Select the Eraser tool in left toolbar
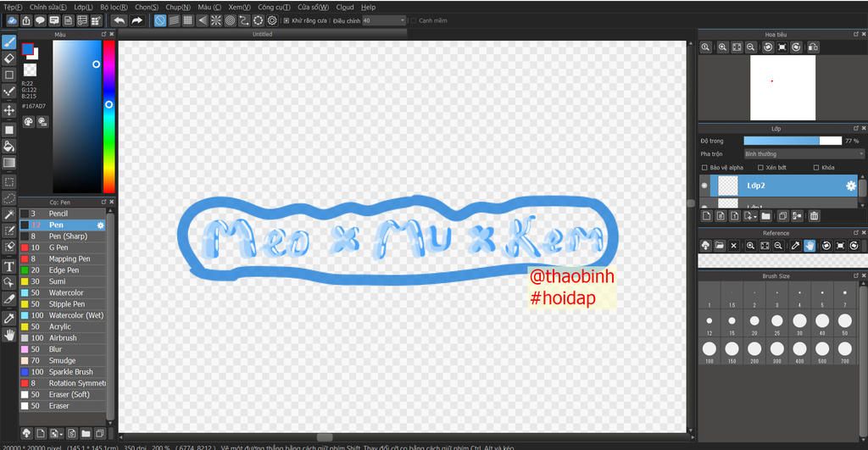The image size is (868, 450). point(8,58)
